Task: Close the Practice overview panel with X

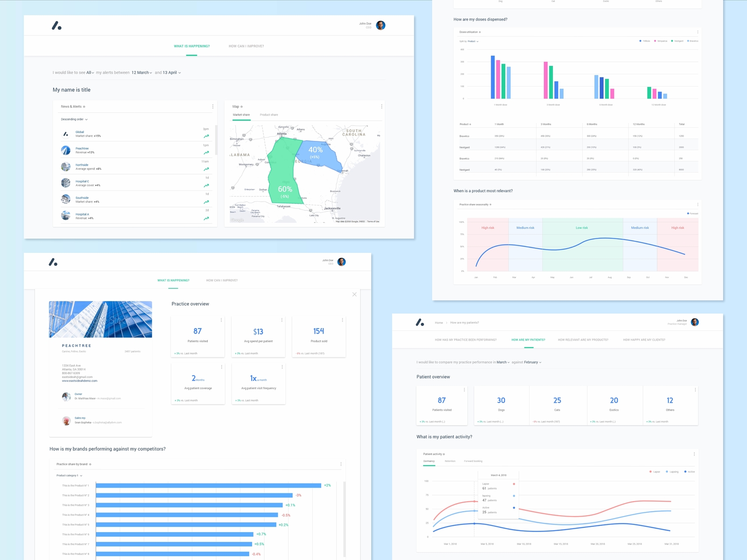Action: 354,294
